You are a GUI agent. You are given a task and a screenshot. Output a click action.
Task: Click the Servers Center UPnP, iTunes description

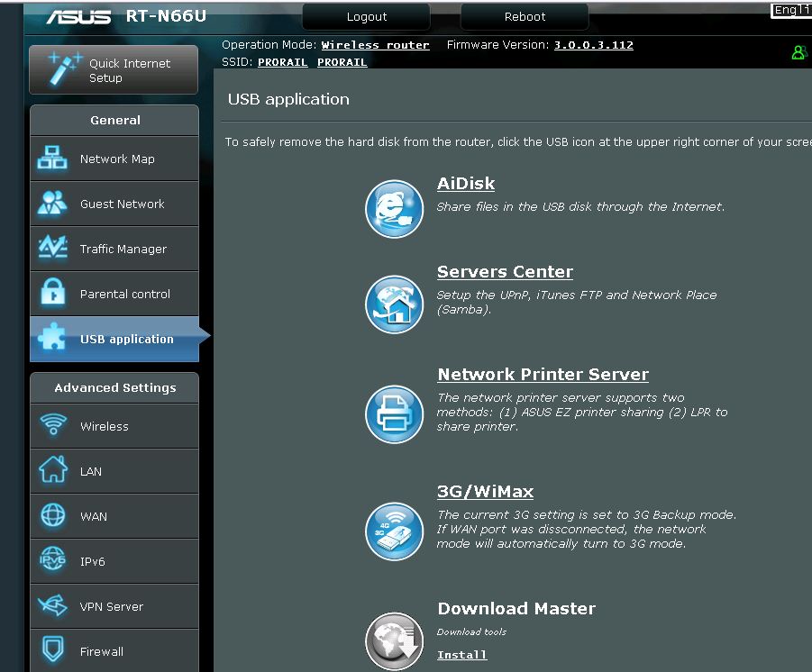(x=577, y=302)
